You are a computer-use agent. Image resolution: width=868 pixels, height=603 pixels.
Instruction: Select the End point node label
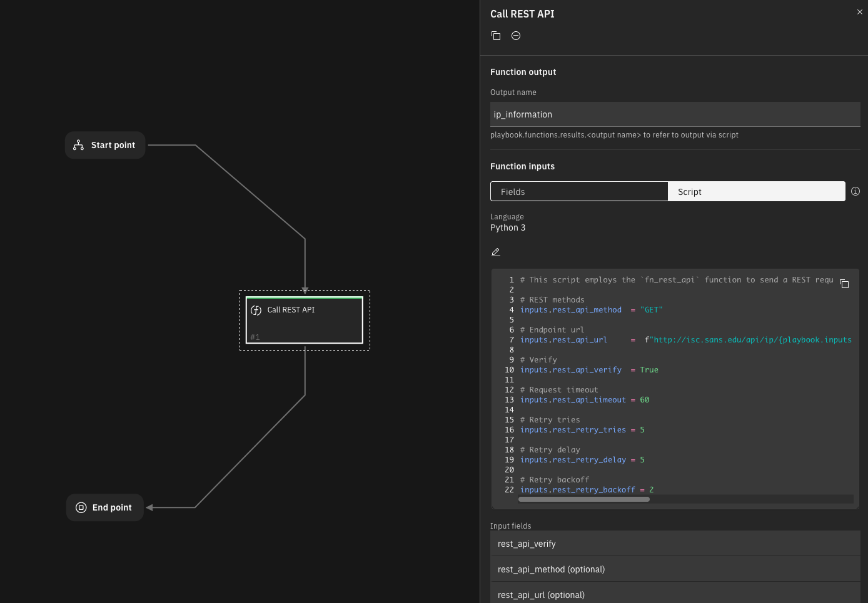112,507
